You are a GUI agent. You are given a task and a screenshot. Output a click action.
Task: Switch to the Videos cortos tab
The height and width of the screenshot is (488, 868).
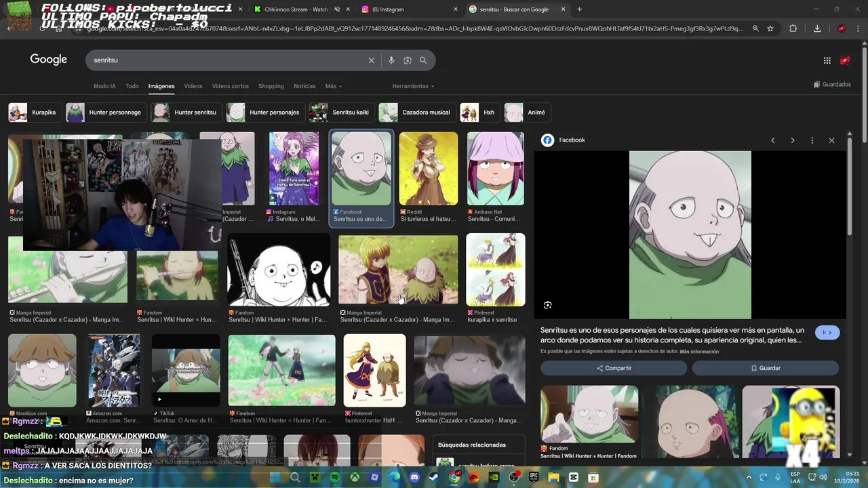pyautogui.click(x=231, y=86)
